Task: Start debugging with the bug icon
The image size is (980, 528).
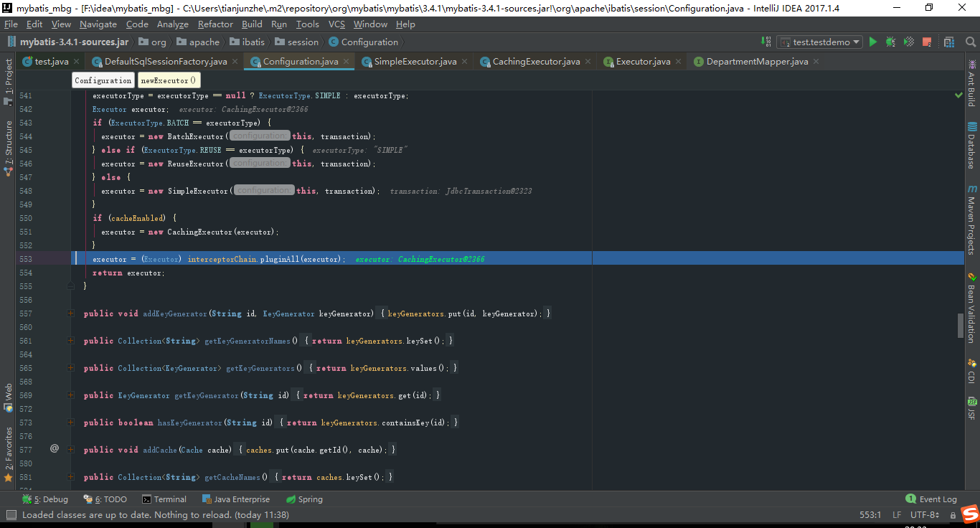Action: click(x=890, y=42)
